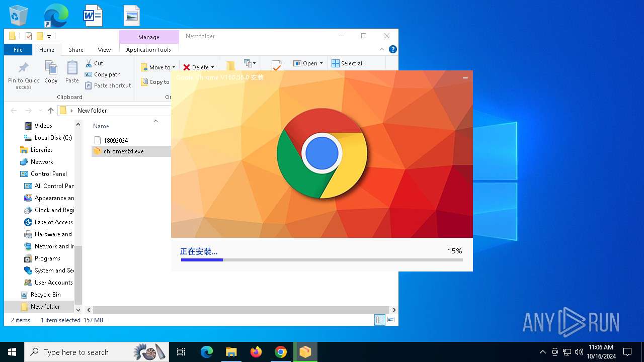Screen dimensions: 644x362
Task: Open the image file desktop icon
Action: [x=132, y=15]
